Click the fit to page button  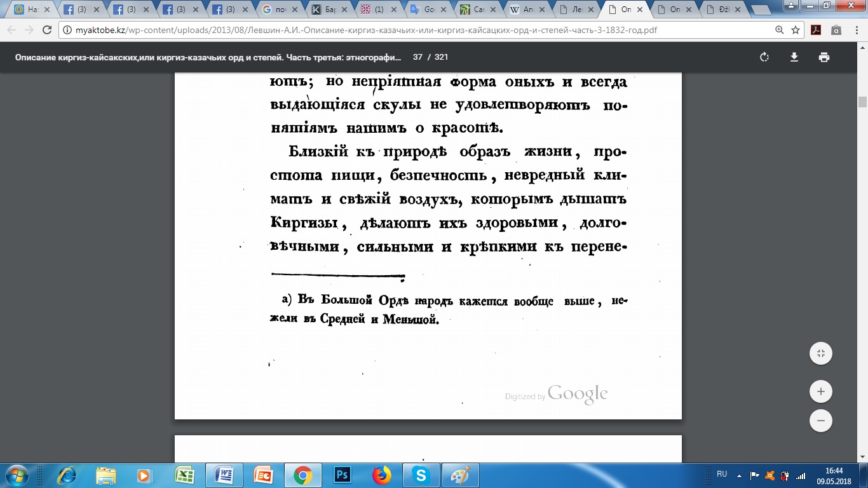click(x=821, y=353)
